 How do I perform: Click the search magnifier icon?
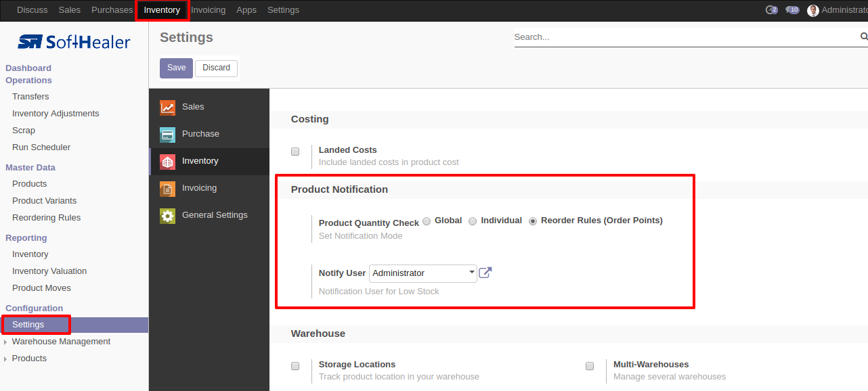click(x=864, y=37)
